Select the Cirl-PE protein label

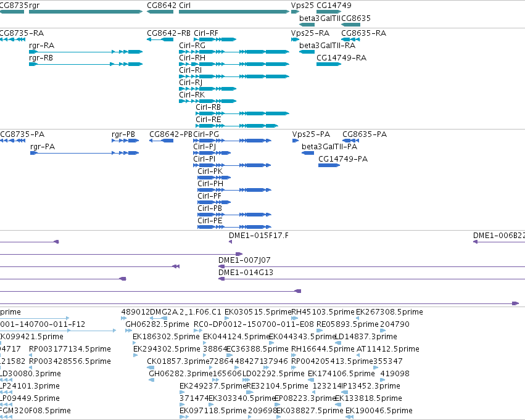coord(210,221)
